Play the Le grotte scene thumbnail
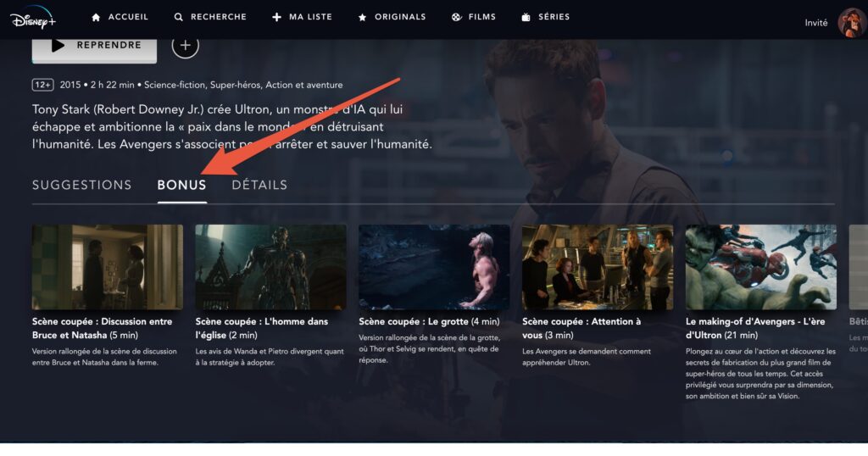Image resolution: width=868 pixels, height=456 pixels. click(x=434, y=267)
